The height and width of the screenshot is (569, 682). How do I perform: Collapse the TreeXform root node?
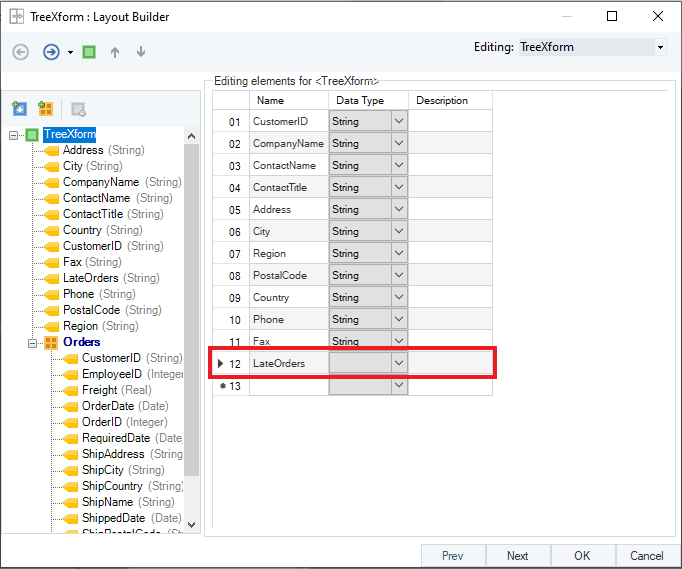pos(14,134)
